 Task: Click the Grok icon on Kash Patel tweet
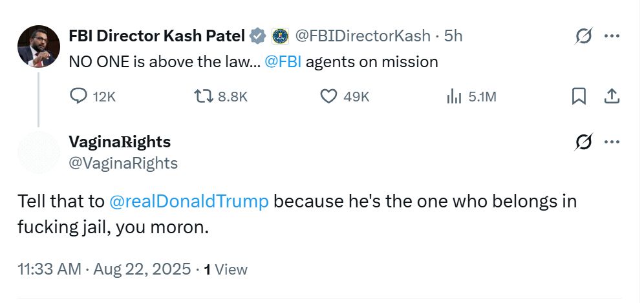[583, 37]
